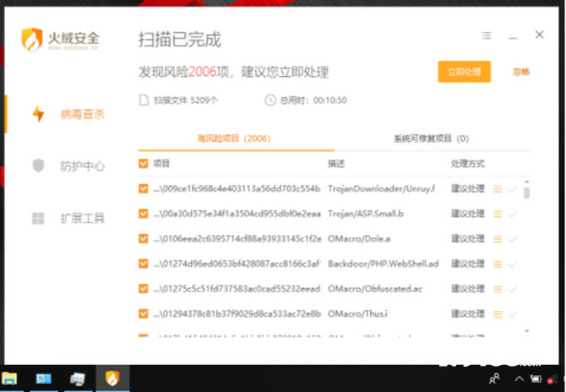This screenshot has height=392, width=566.
Task: Click checkmark icon on Trojan/ASP.Small.b row
Action: click(513, 215)
